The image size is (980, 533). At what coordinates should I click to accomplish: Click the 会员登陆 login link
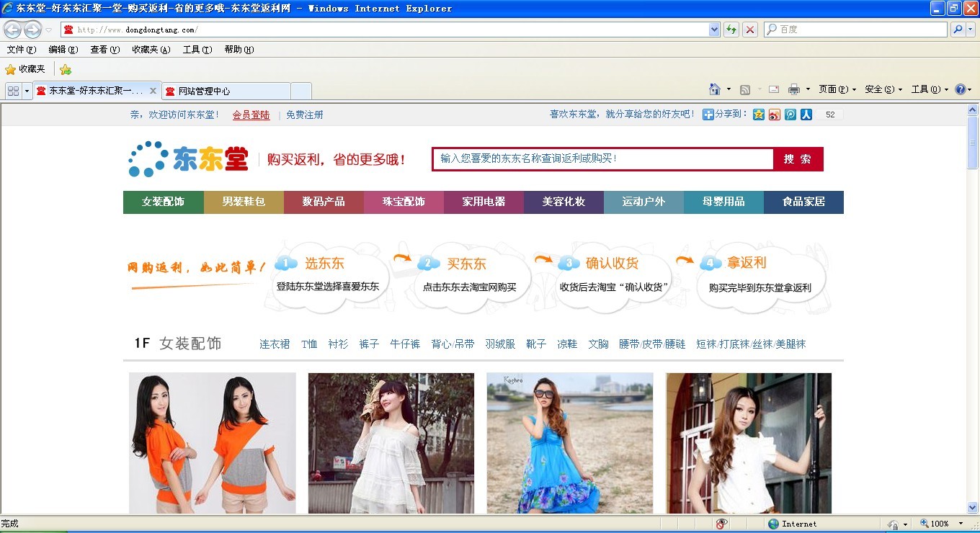click(x=251, y=115)
